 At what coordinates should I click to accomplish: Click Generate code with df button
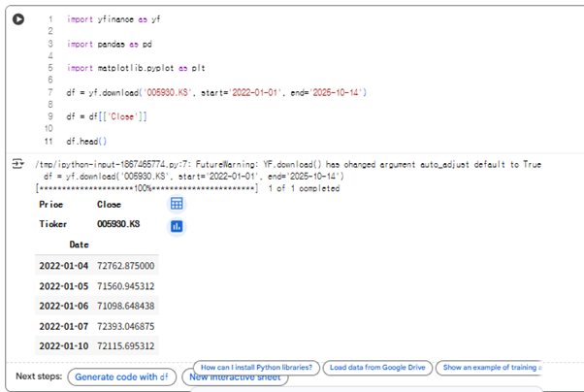pos(121,377)
